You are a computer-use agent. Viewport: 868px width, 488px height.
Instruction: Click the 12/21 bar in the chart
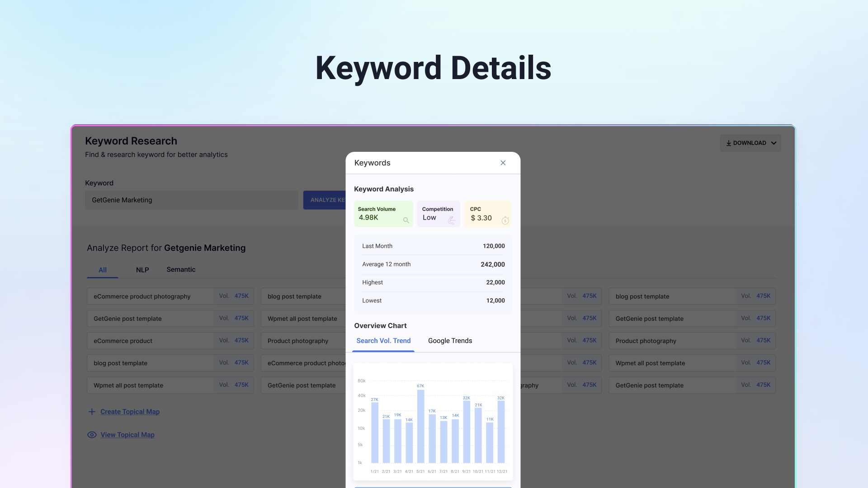click(501, 432)
